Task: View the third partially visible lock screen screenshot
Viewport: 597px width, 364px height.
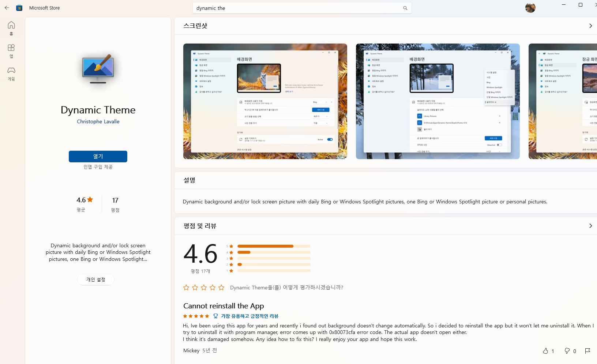Action: (563, 101)
